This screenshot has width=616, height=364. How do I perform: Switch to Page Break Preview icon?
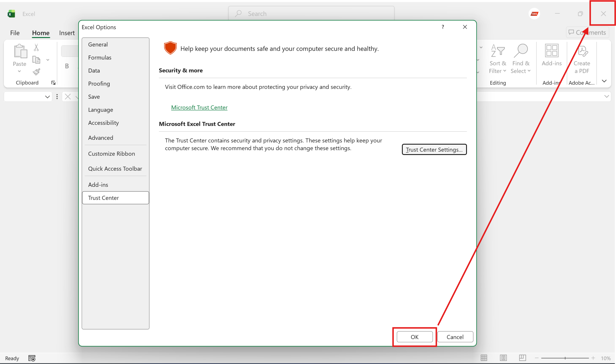point(522,358)
